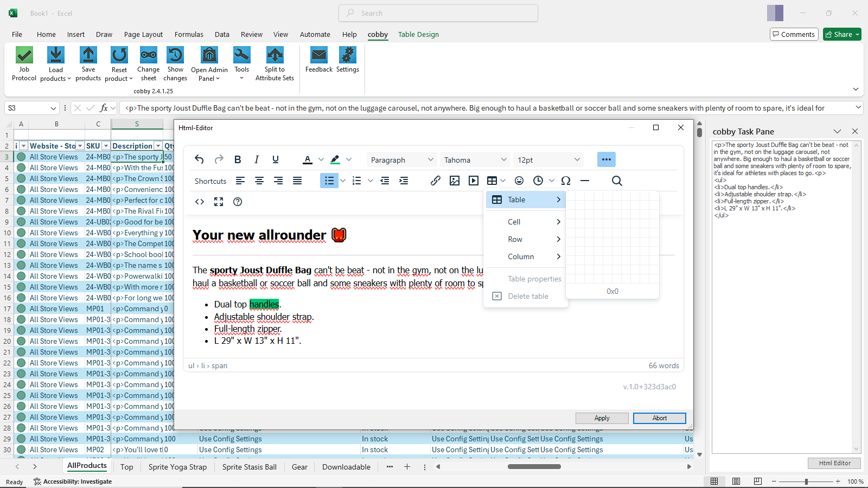Click the Split to Attribute Sets icon
868x488 pixels.
275,55
